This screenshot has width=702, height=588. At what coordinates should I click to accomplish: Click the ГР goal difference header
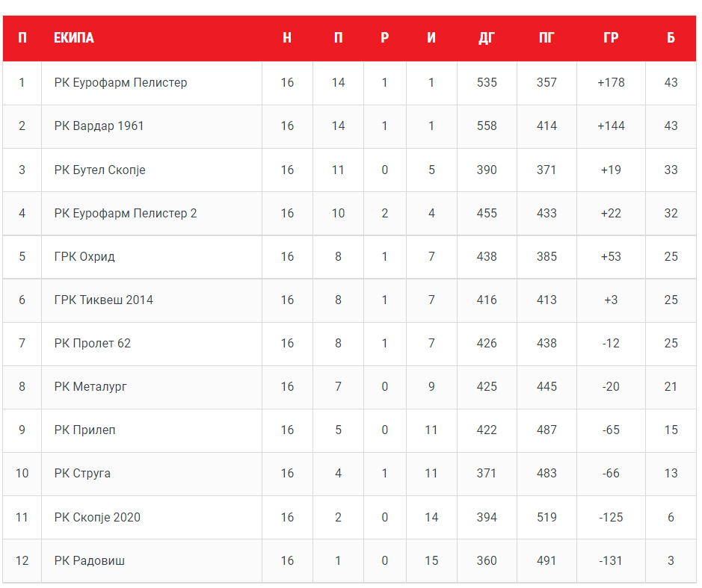pyautogui.click(x=611, y=38)
